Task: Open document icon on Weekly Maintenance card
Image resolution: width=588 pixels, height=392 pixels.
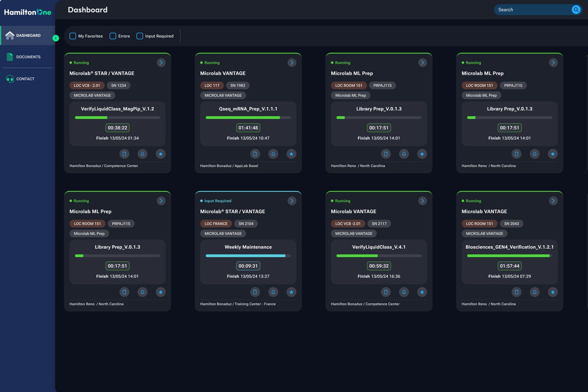Action: [x=255, y=292]
